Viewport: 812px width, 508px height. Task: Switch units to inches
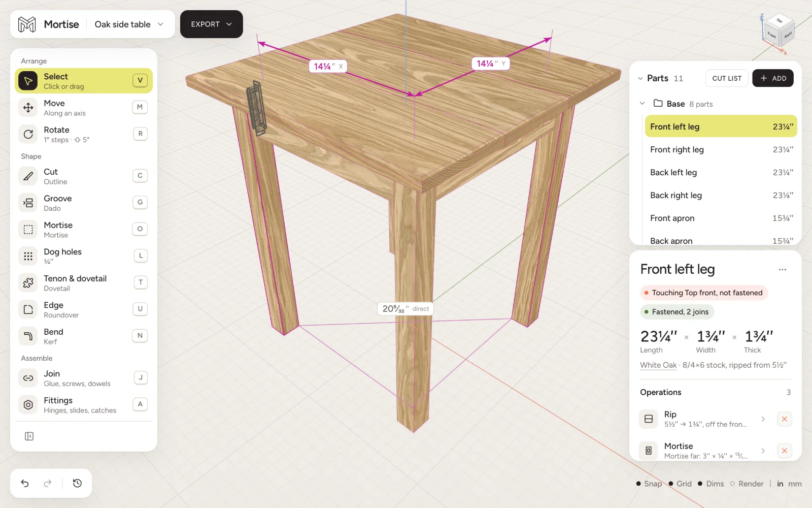780,484
